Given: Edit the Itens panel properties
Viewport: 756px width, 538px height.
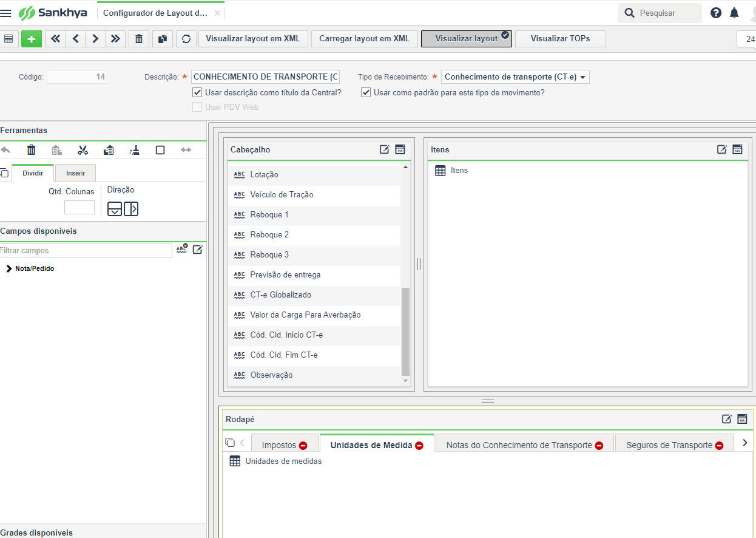Looking at the screenshot, I should coord(722,149).
